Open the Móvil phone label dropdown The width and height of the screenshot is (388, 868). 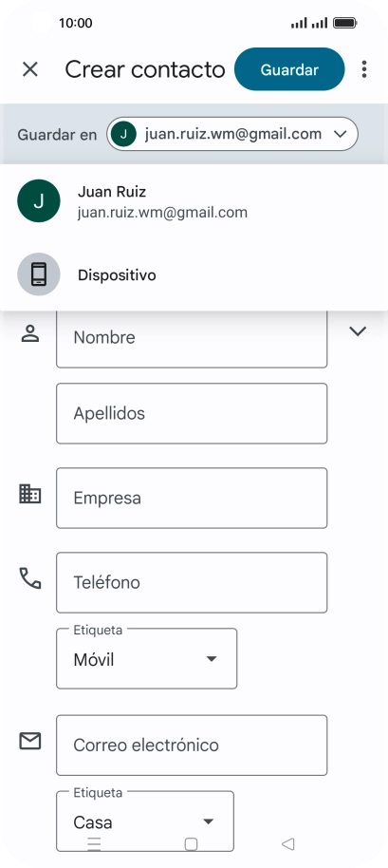pos(146,659)
